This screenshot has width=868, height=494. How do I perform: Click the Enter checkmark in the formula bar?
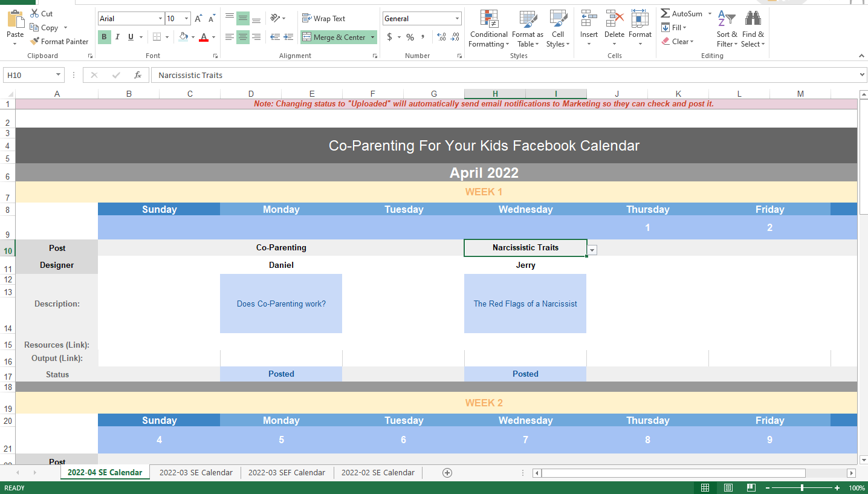[x=116, y=75]
